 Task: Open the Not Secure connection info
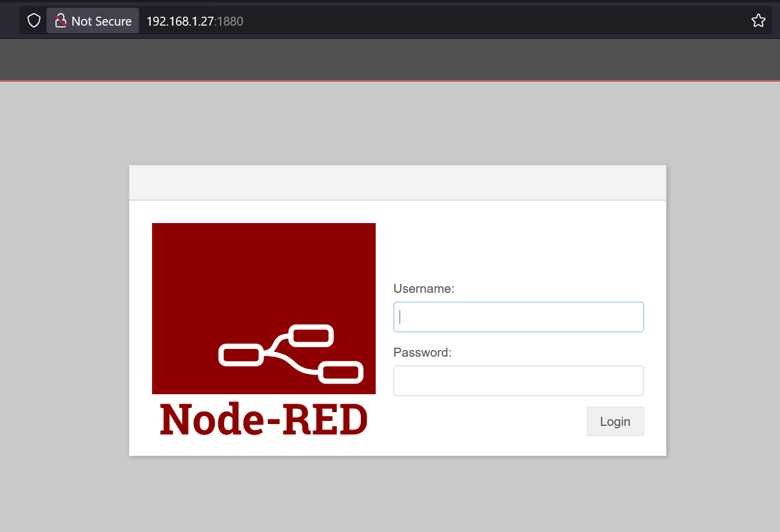click(93, 21)
